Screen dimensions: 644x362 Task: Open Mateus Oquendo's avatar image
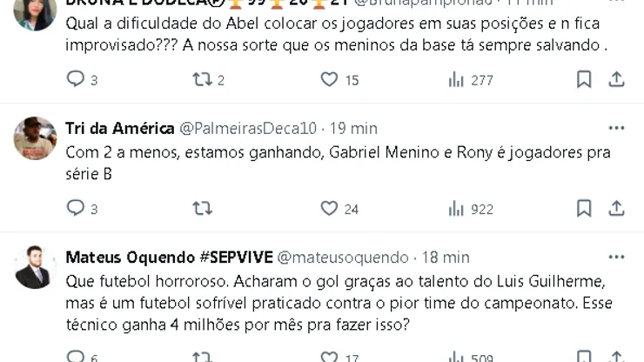[x=36, y=266]
